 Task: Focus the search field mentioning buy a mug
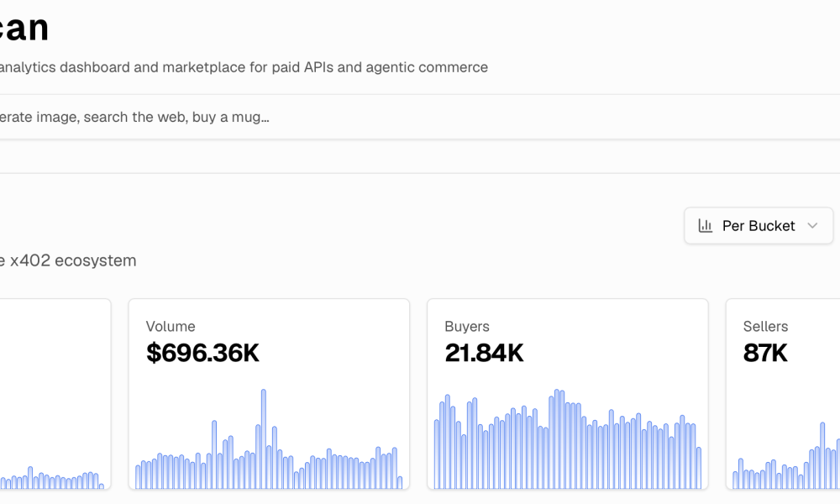420,117
